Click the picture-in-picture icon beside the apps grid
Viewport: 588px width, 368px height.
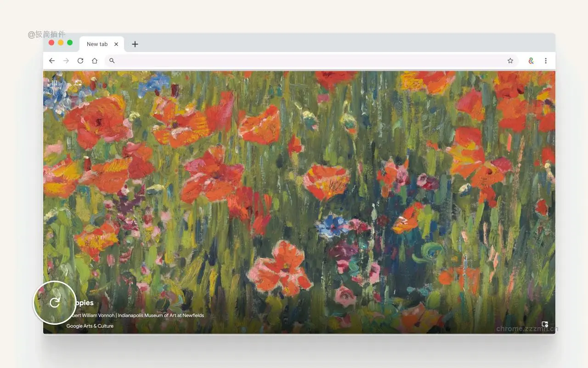click(x=78, y=83)
